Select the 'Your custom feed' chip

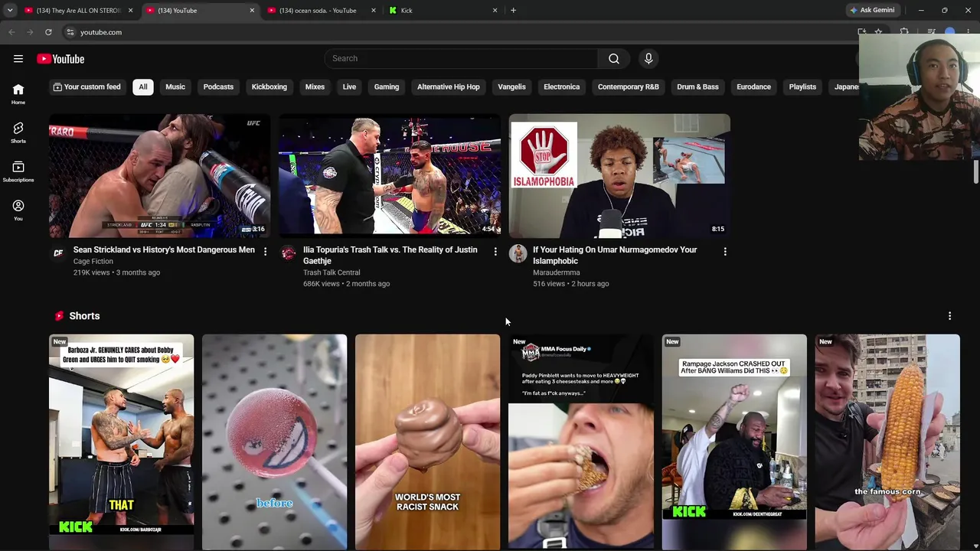pyautogui.click(x=87, y=87)
